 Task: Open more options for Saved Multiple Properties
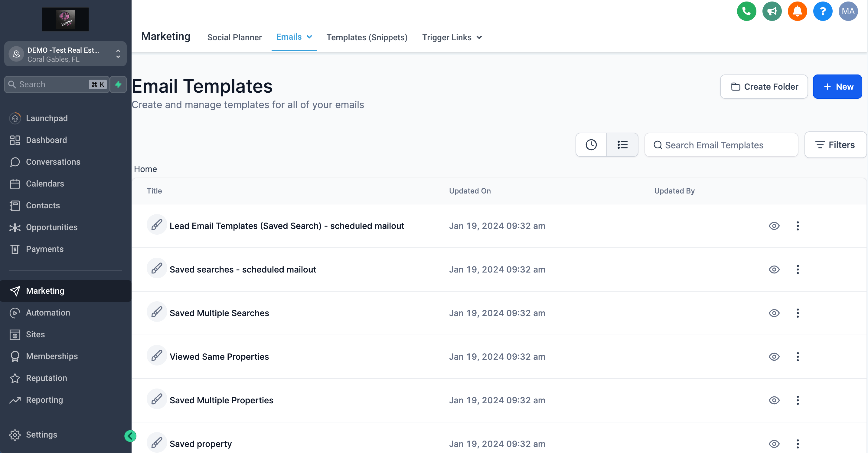pos(797,400)
